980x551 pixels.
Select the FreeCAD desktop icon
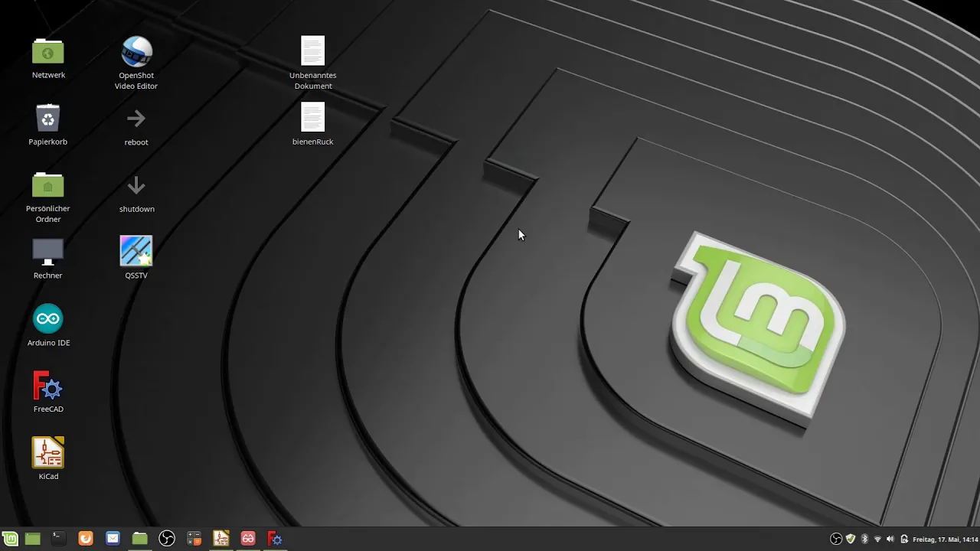pyautogui.click(x=48, y=386)
